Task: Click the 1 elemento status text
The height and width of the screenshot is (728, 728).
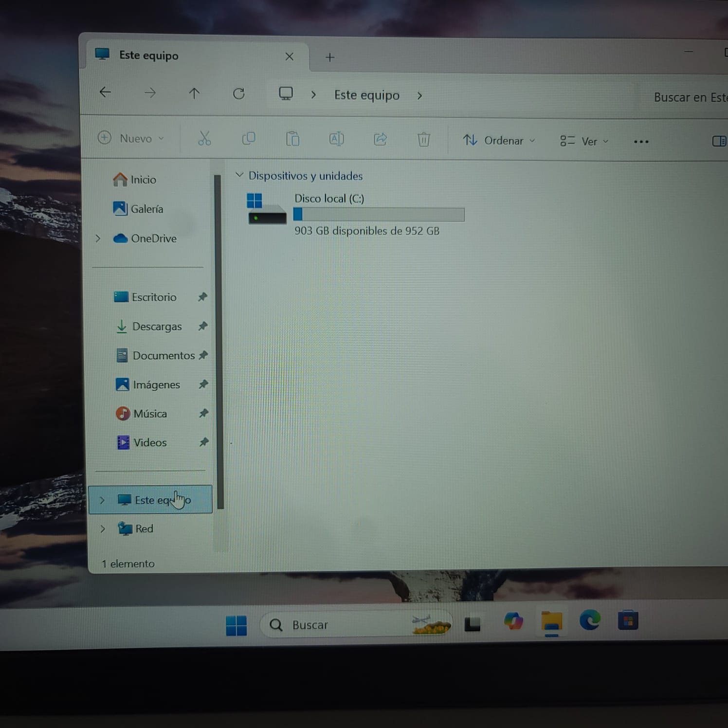Action: pos(128,564)
